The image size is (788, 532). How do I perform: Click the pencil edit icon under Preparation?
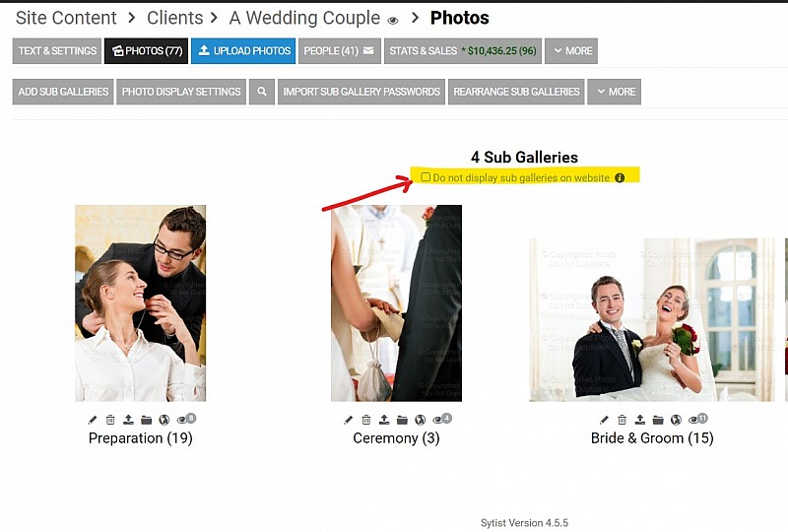(93, 420)
